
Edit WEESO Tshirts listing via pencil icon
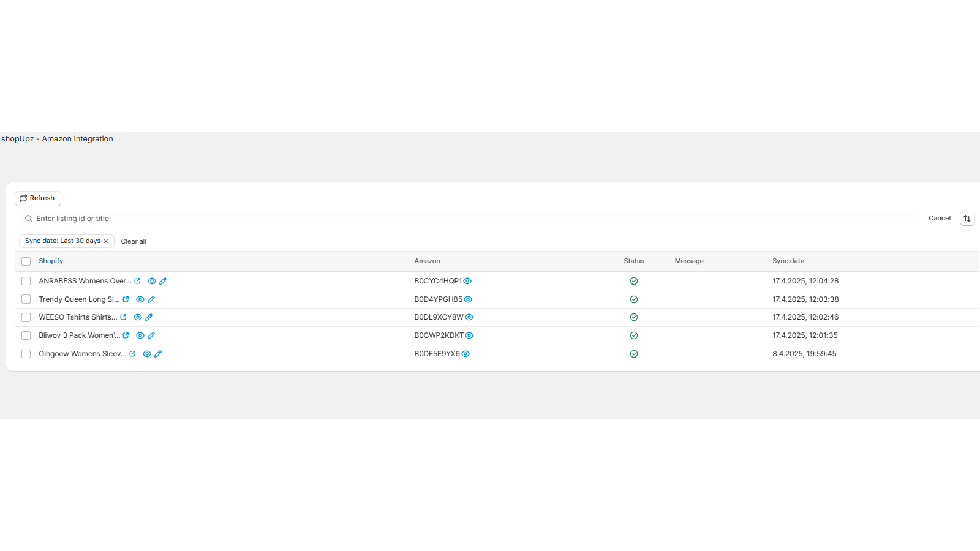pos(149,317)
